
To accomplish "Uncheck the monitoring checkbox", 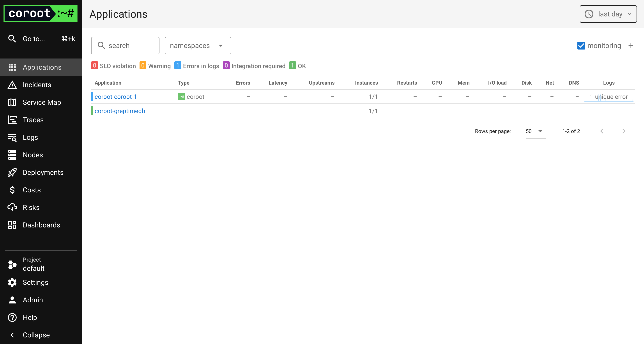I will tap(581, 46).
